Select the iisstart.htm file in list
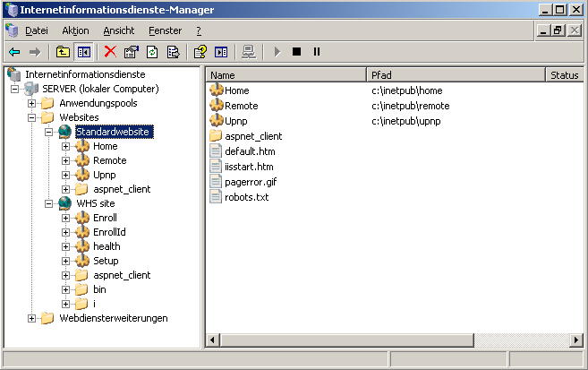The image size is (588, 370). point(249,167)
